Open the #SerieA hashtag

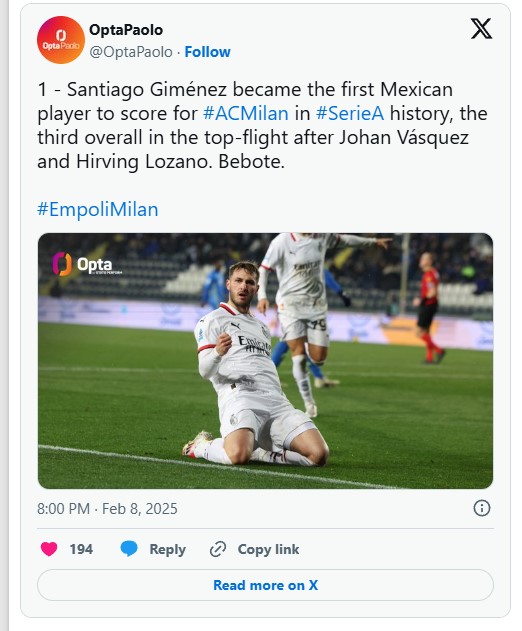pyautogui.click(x=350, y=113)
